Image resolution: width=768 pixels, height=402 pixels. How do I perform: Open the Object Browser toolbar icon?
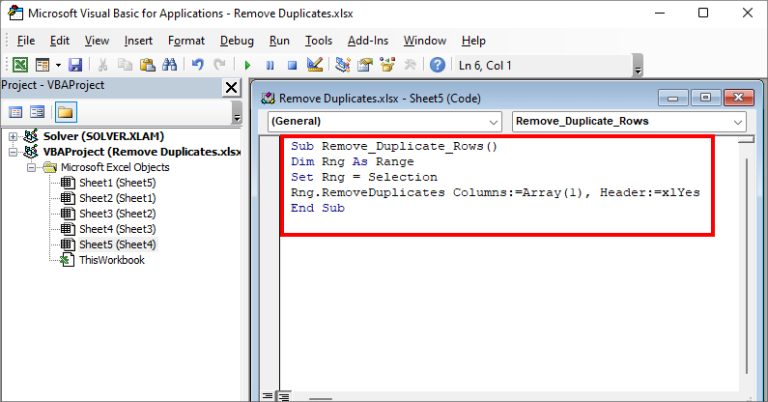pos(387,65)
